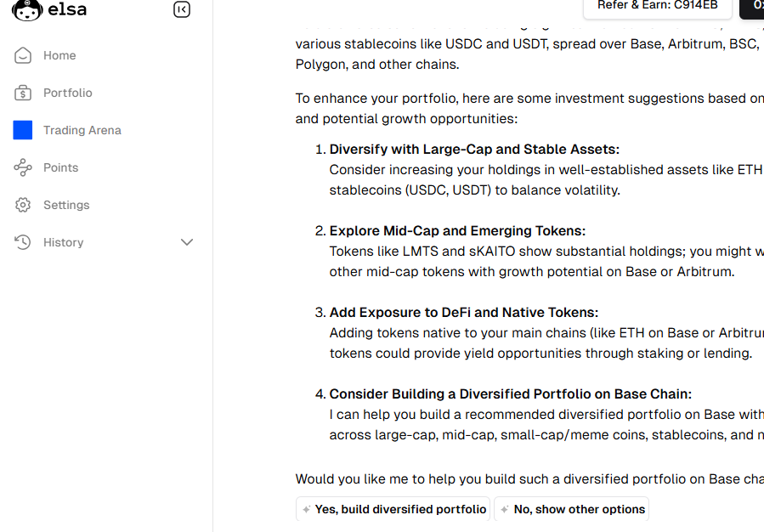The height and width of the screenshot is (532, 764).
Task: Click the blue Trading Arena icon
Action: 23,130
